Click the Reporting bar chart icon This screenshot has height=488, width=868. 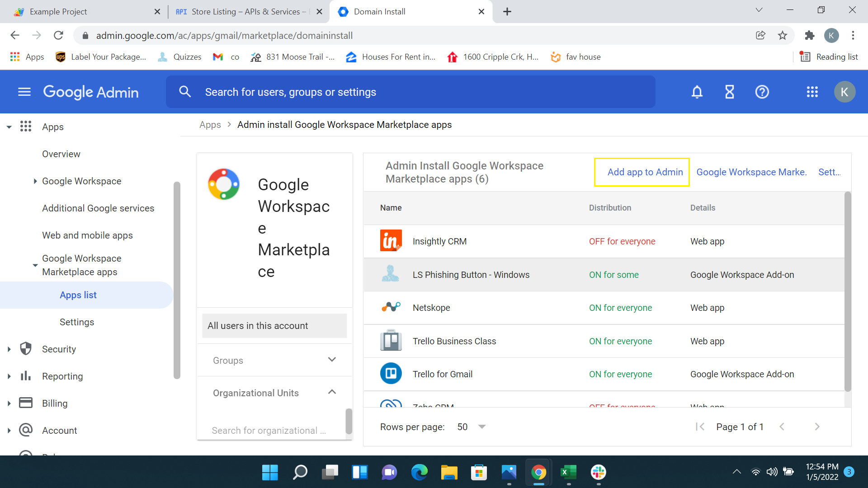[26, 376]
